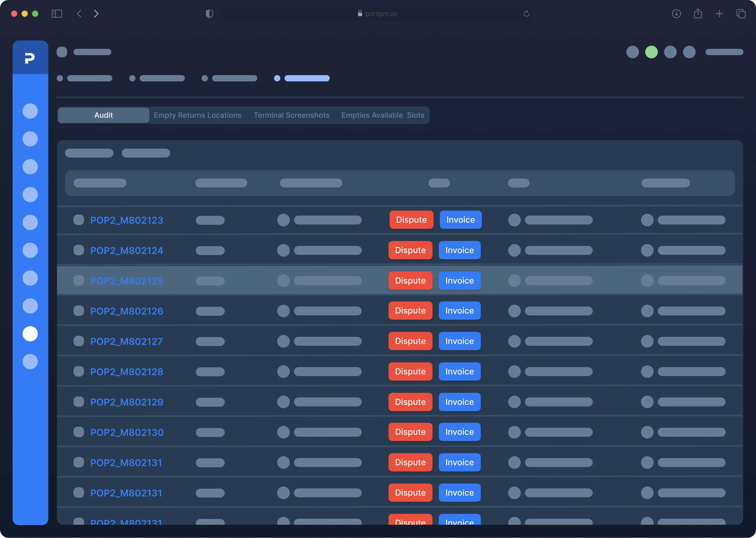Switch to Empty Returns Locations tab
The image size is (756, 538).
coord(197,115)
